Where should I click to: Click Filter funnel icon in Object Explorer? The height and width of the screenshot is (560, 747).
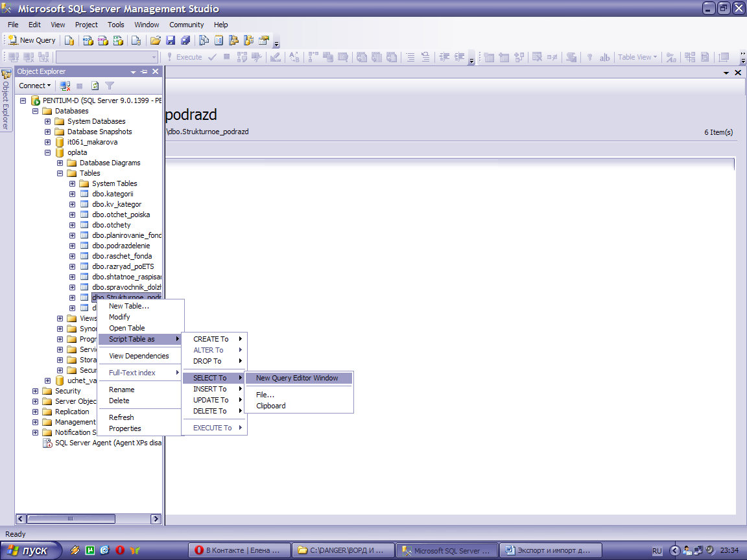tap(110, 86)
